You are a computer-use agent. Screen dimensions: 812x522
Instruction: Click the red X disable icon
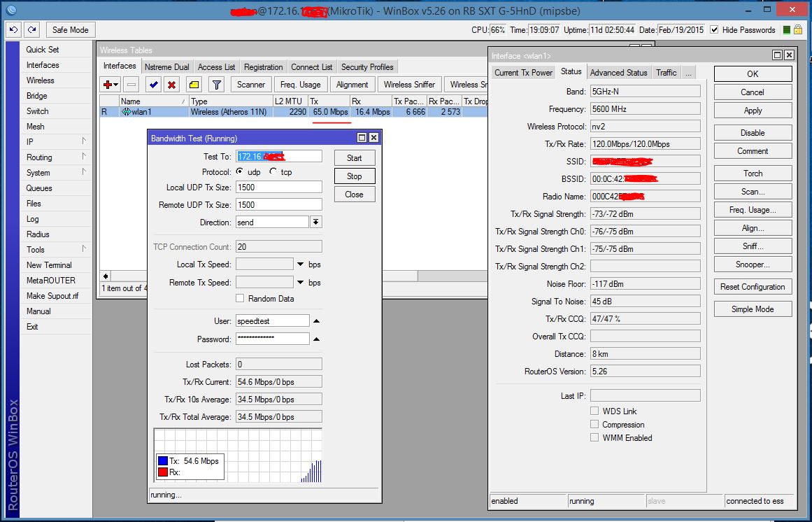click(171, 85)
